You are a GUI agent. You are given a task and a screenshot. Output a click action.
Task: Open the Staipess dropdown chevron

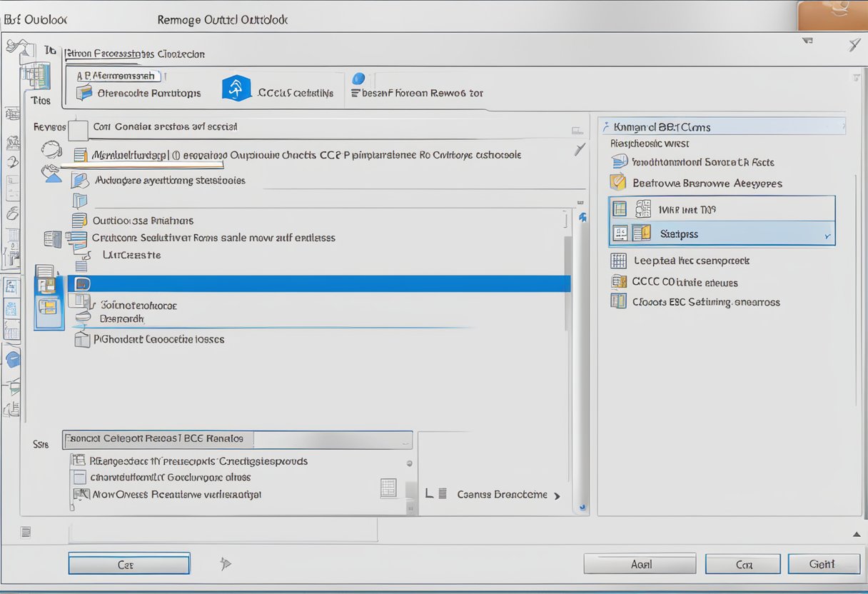pos(827,234)
